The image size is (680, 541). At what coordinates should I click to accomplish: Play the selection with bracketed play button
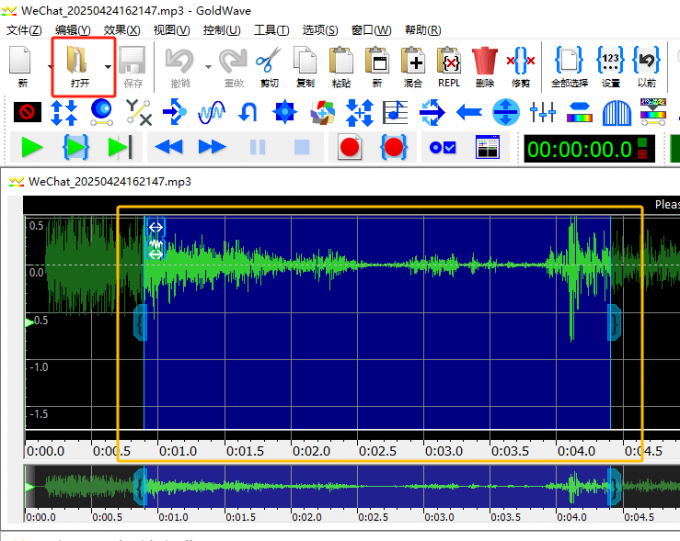tap(76, 148)
